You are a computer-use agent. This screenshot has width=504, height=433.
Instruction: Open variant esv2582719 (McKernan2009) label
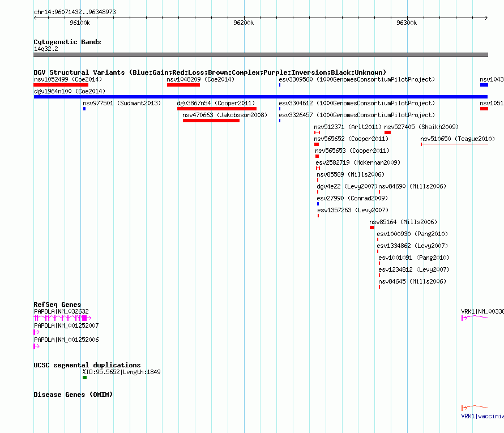tap(358, 162)
